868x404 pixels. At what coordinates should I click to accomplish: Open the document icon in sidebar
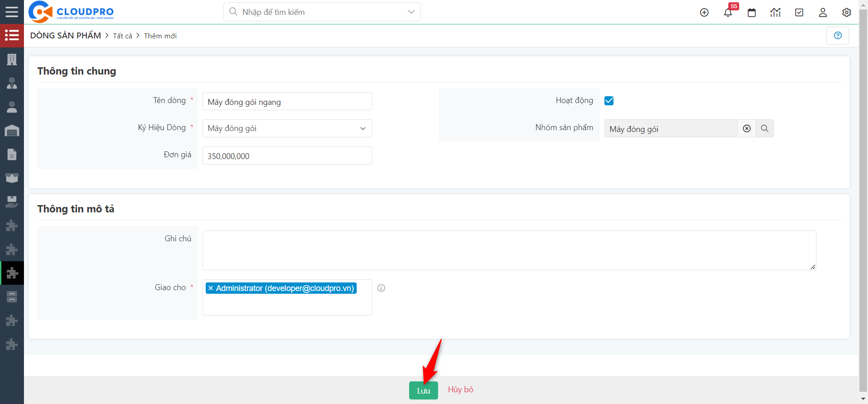tap(12, 155)
